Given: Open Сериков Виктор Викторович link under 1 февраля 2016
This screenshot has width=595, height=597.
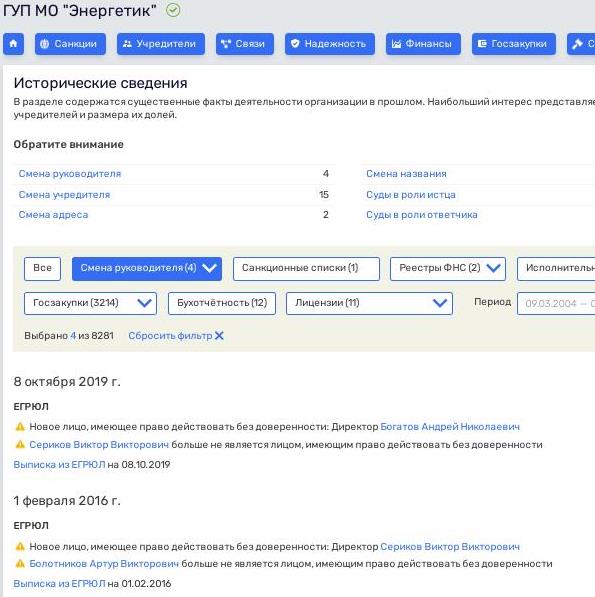Looking at the screenshot, I should coord(450,547).
